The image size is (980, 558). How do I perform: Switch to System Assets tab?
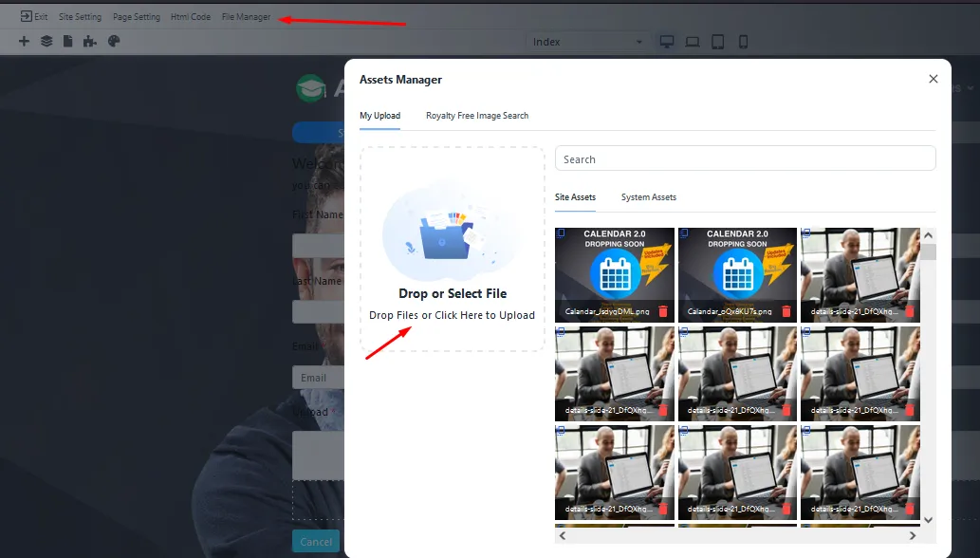click(649, 196)
